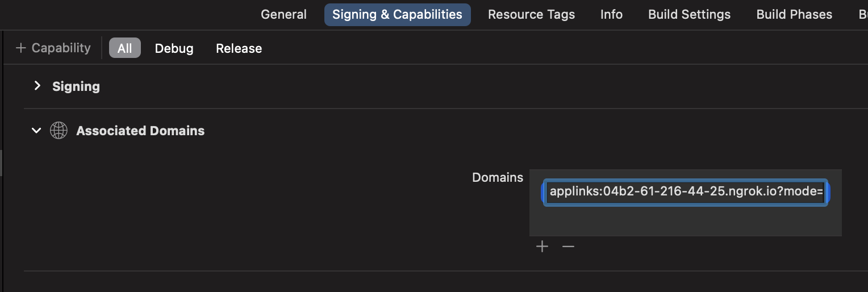868x292 pixels.
Task: Open the Build Settings tab
Action: pyautogui.click(x=689, y=15)
